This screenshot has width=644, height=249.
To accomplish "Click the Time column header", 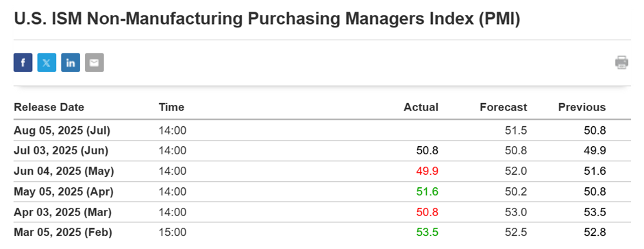I will (171, 107).
